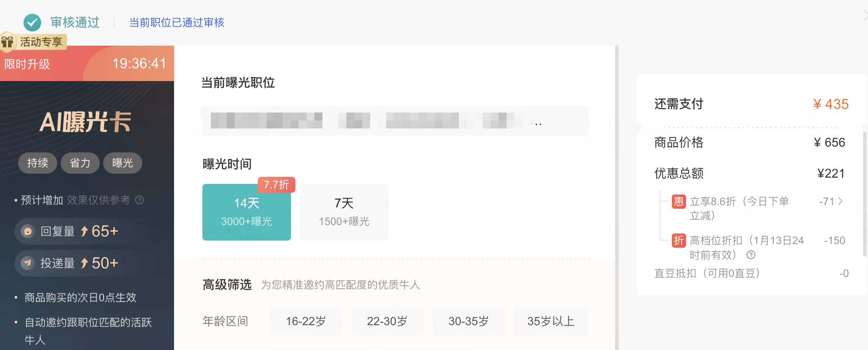Click the 曝光 tag on AI曝光卡

[x=123, y=163]
